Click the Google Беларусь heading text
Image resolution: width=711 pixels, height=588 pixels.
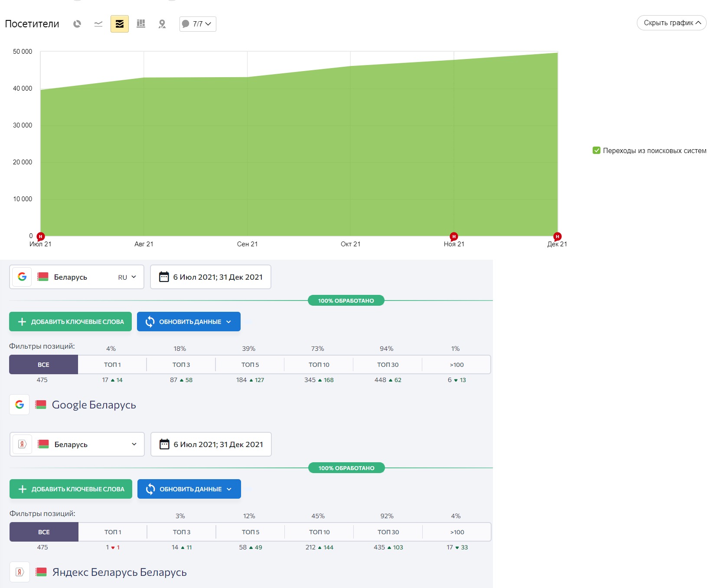point(94,405)
